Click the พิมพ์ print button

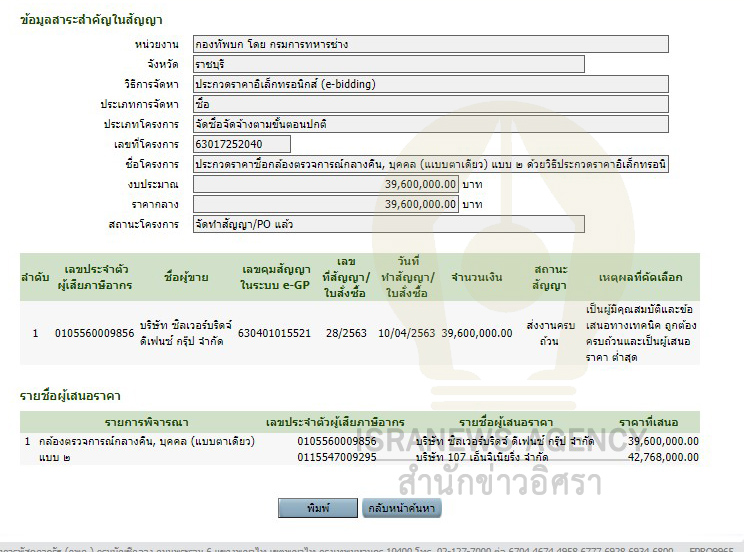[317, 508]
